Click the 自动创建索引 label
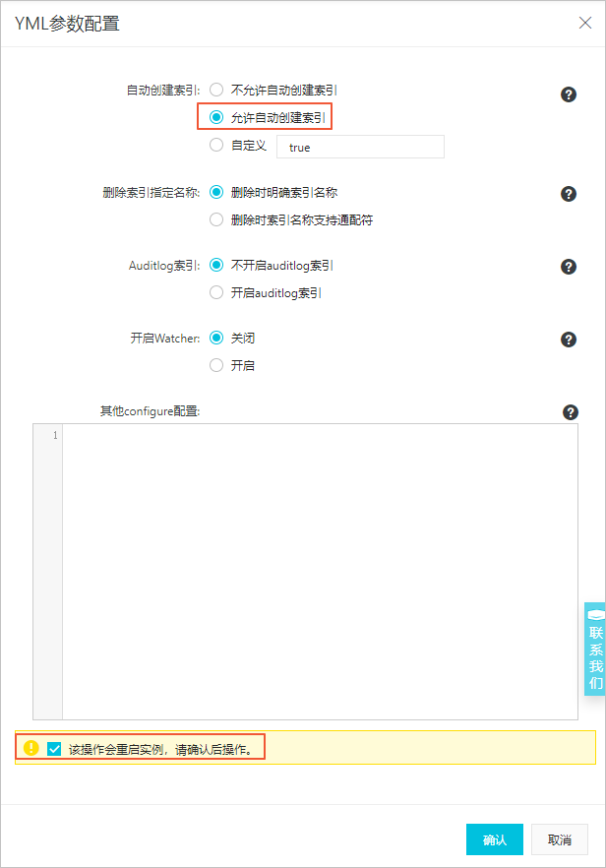Image resolution: width=606 pixels, height=868 pixels. coord(163,91)
